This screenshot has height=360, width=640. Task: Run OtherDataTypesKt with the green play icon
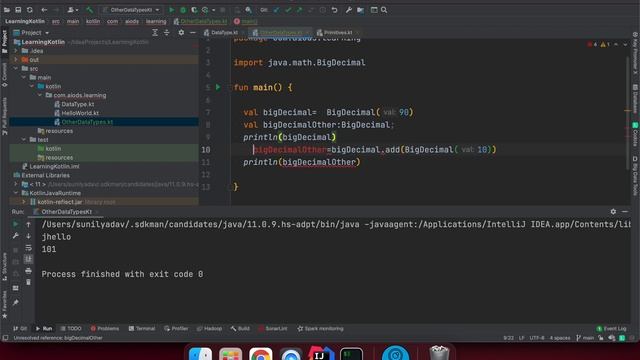(171, 10)
